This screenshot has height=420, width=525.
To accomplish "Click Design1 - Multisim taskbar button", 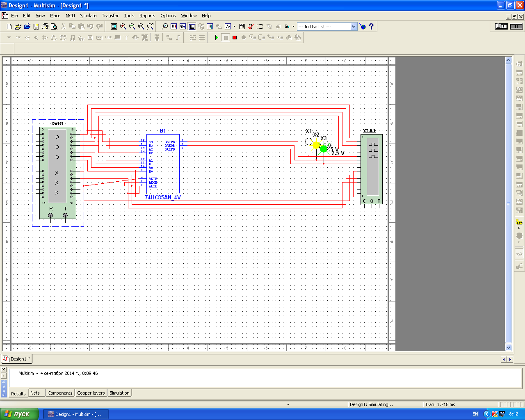I will tap(76, 414).
